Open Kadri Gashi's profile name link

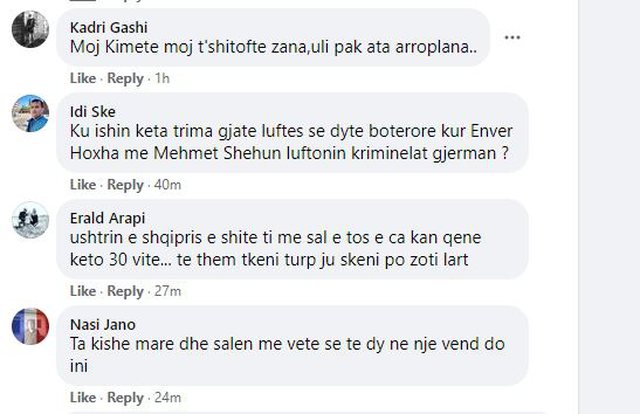click(111, 27)
